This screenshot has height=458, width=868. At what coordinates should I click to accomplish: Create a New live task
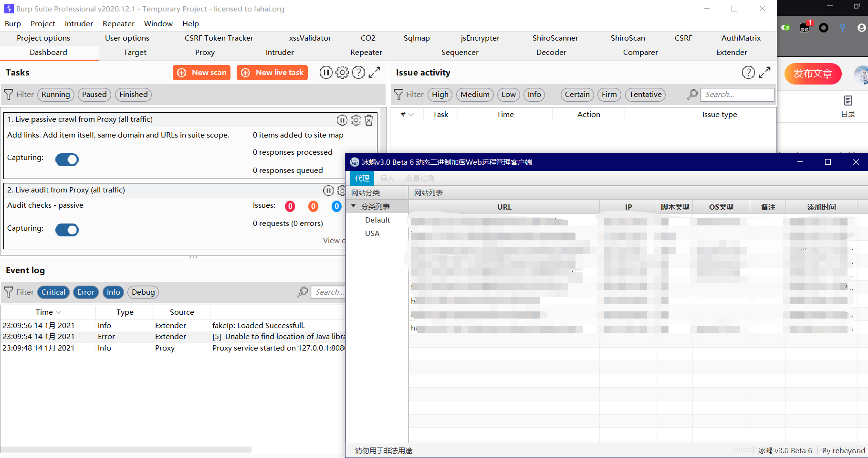coord(272,73)
